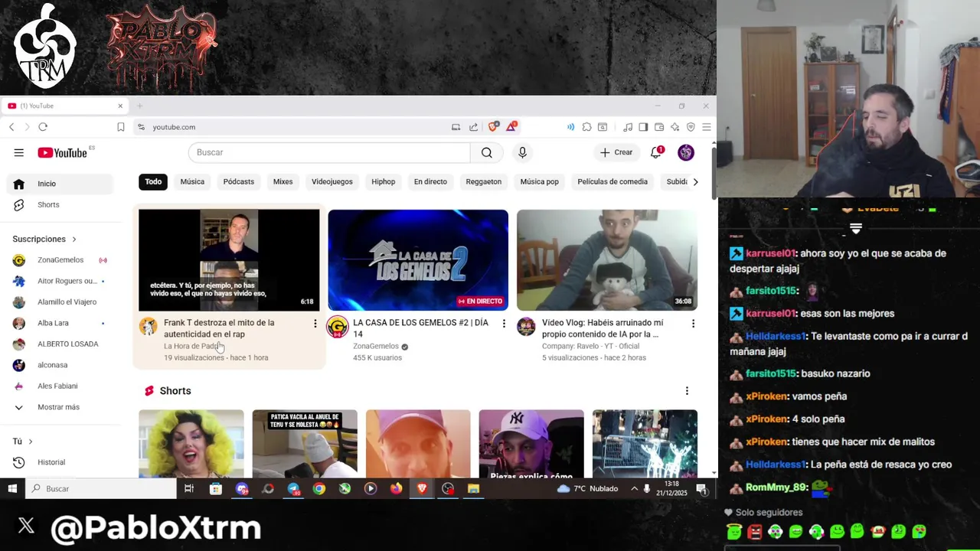
Task: Select the Hiphop filter chip
Action: coord(384,181)
